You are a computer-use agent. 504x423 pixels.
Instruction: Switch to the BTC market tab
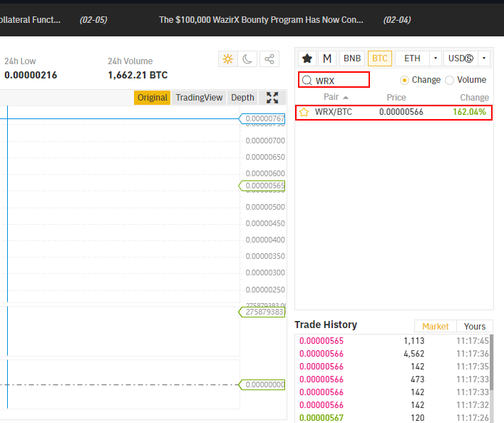380,58
